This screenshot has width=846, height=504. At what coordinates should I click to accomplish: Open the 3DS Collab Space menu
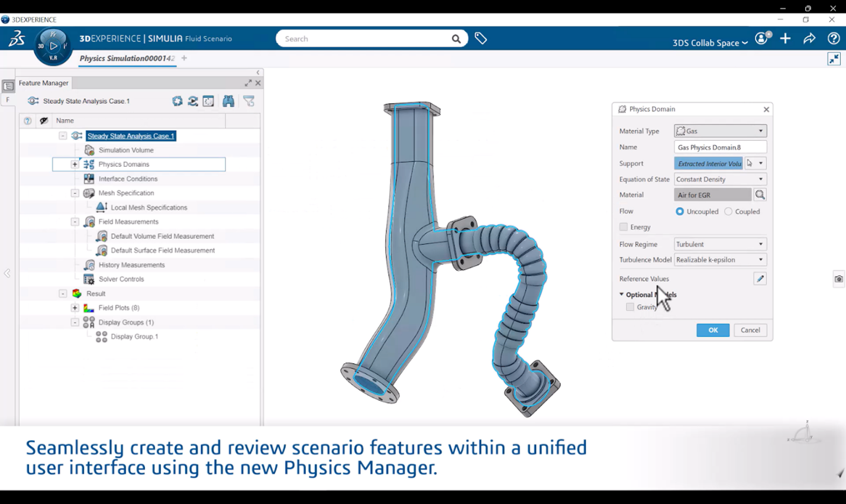pyautogui.click(x=708, y=42)
